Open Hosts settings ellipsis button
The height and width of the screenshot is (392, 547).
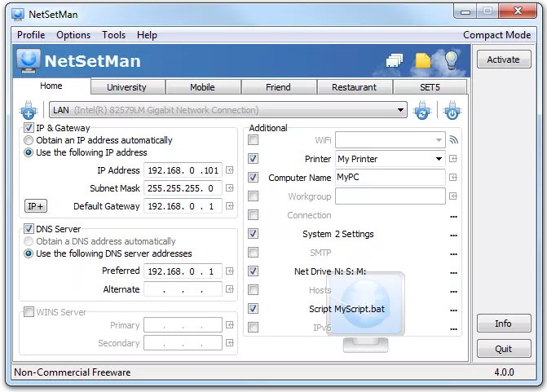[453, 292]
